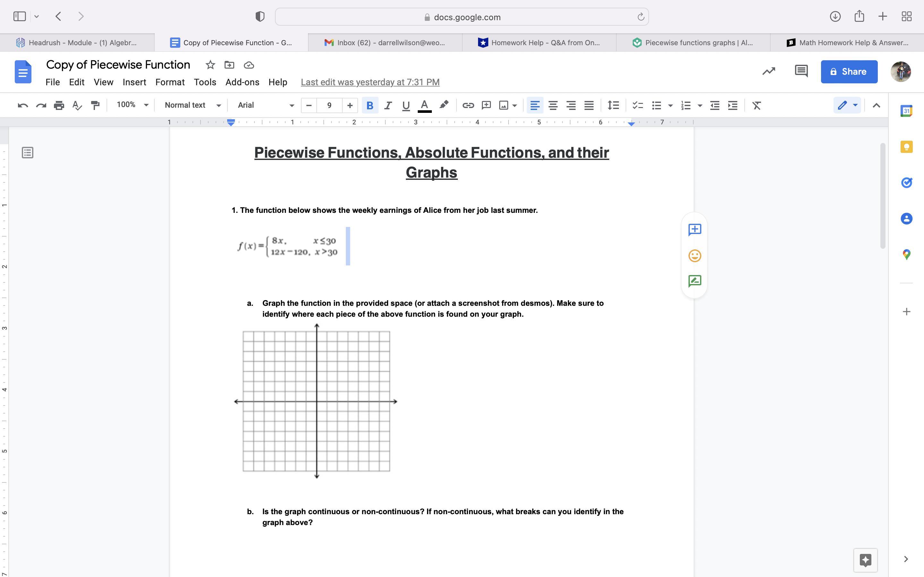Image resolution: width=924 pixels, height=577 pixels.
Task: Open the Arial font dropdown
Action: coord(266,105)
